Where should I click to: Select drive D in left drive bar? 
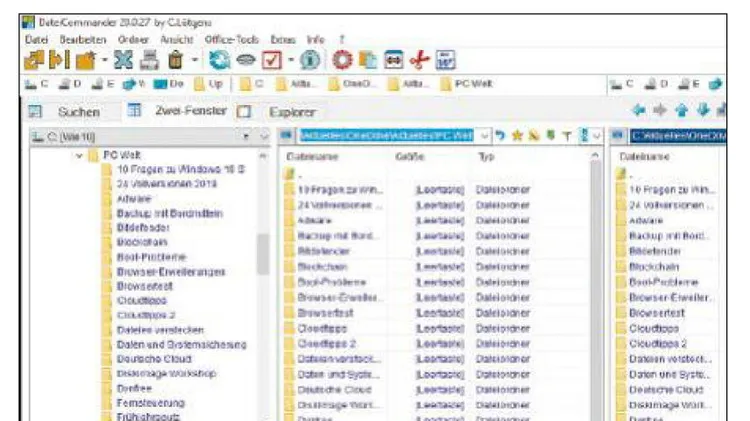(x=70, y=84)
